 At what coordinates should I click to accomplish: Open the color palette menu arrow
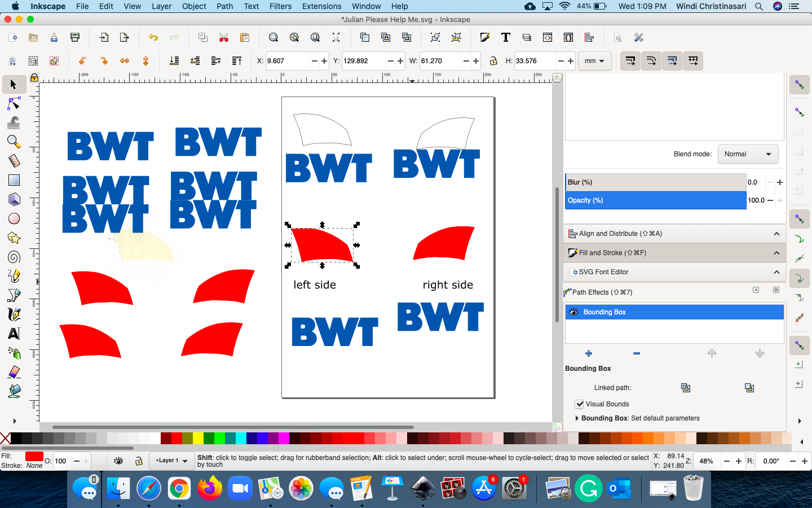[x=802, y=442]
